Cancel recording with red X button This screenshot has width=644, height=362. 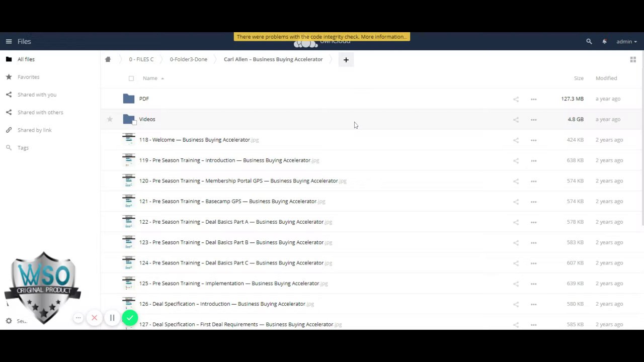[x=94, y=318]
